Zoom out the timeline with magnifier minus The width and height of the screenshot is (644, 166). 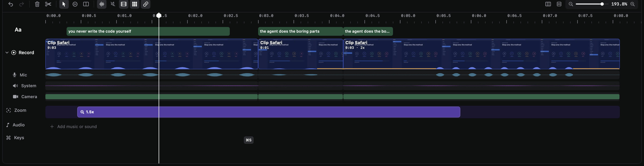pos(571,4)
